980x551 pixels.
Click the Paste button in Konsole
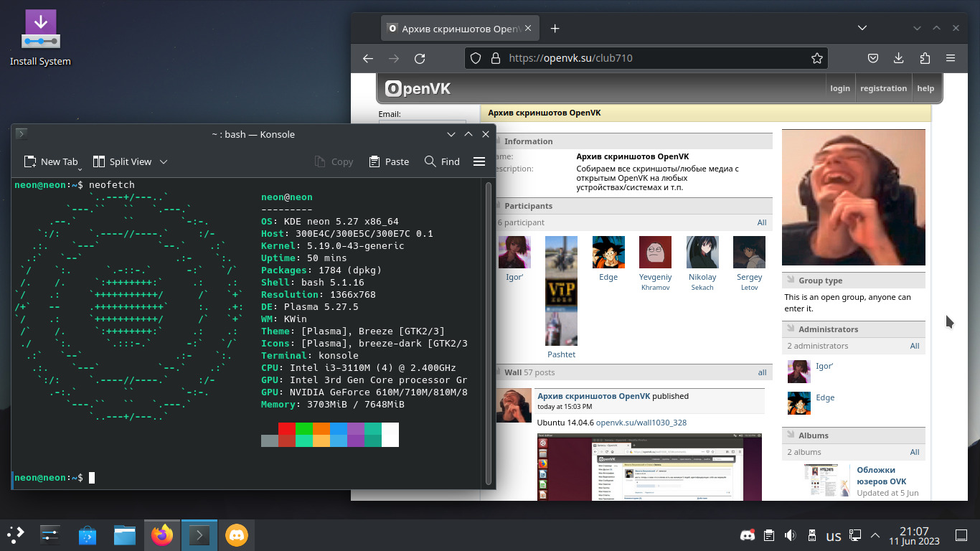[x=389, y=161]
